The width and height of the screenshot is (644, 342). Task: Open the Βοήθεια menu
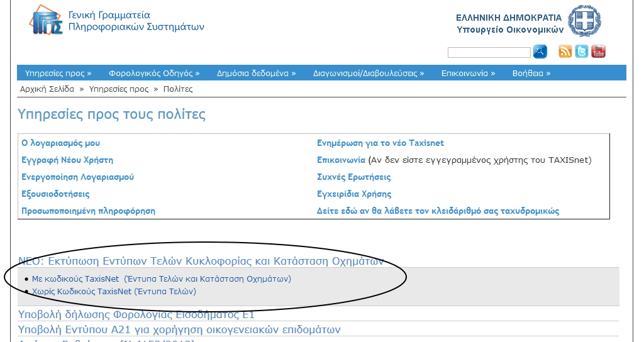coord(531,73)
